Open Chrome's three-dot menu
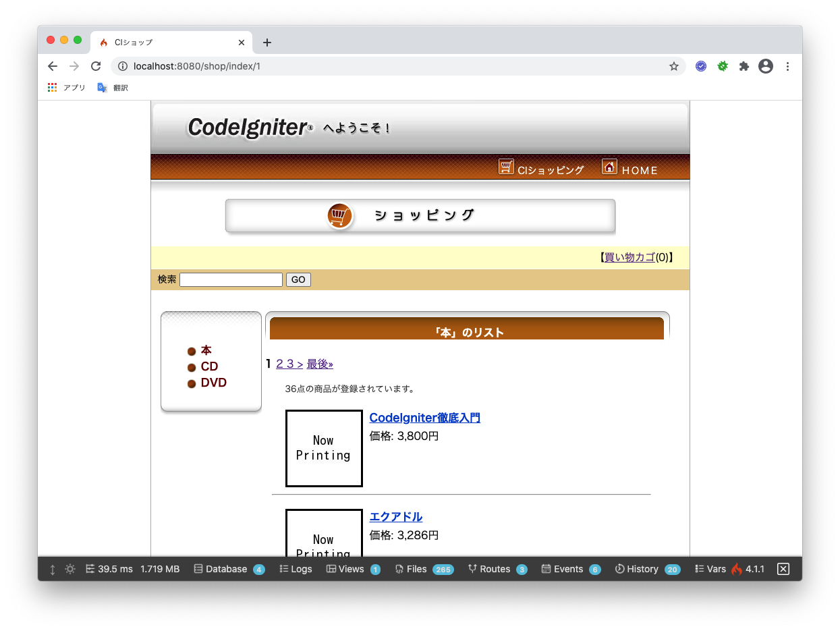The width and height of the screenshot is (840, 631). (x=787, y=66)
